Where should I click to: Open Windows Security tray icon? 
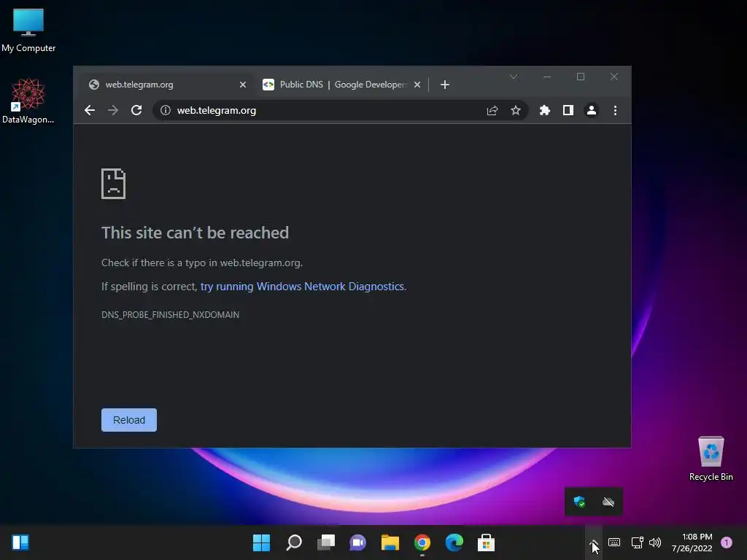point(579,502)
